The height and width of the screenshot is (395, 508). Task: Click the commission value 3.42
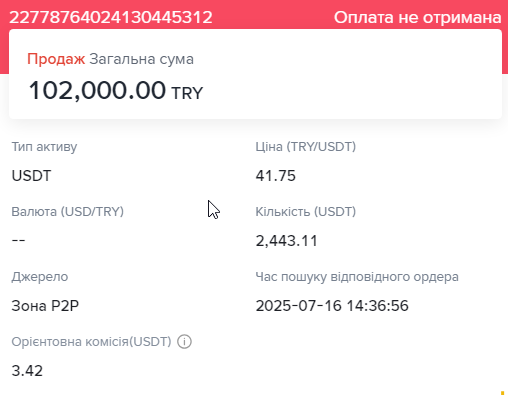tap(27, 371)
